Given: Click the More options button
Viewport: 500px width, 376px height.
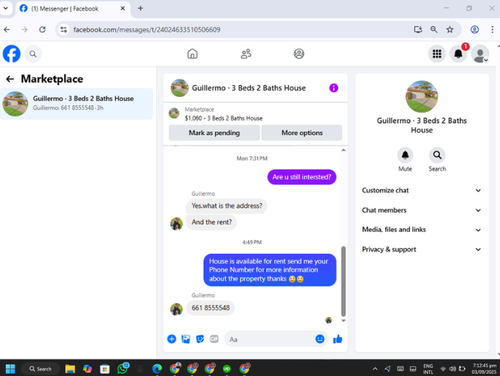Looking at the screenshot, I should (x=302, y=133).
